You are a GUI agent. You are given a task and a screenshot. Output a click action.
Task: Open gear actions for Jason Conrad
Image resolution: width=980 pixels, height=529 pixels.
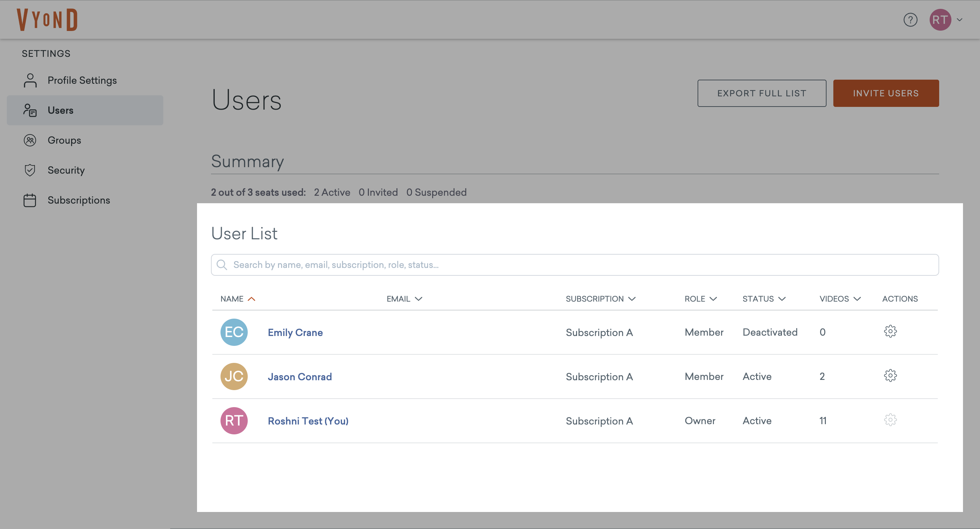click(x=890, y=375)
